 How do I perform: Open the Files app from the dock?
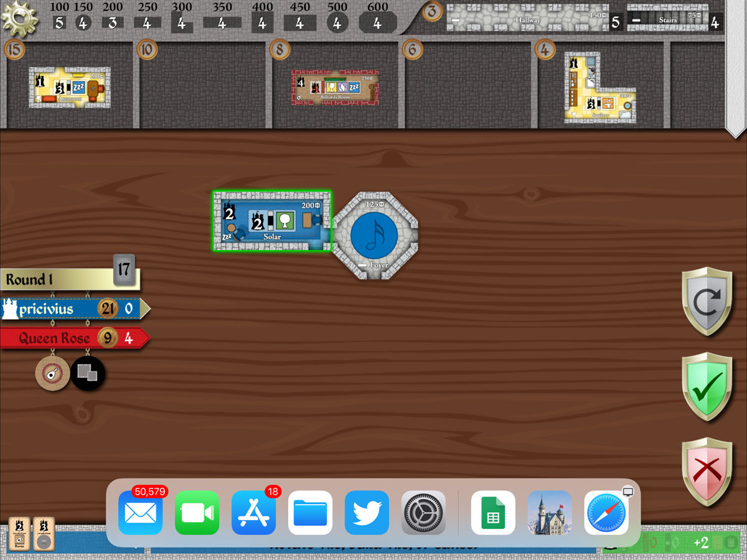(x=311, y=513)
